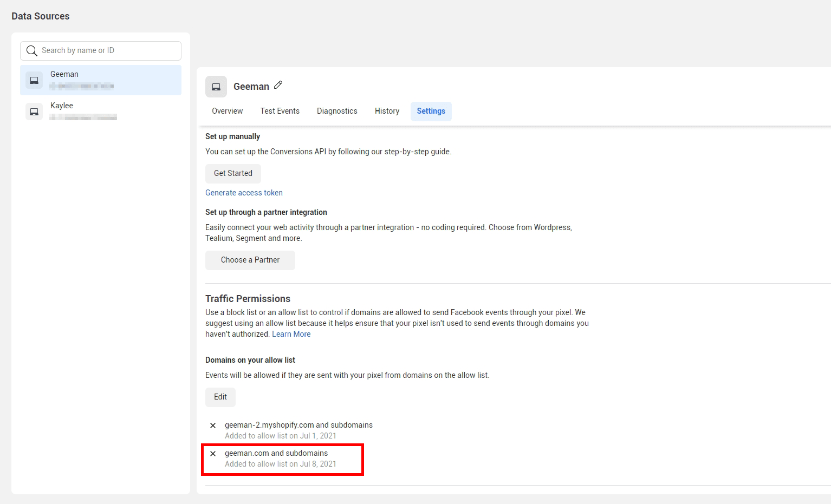Open the Test Events tab
The image size is (831, 504).
point(280,111)
